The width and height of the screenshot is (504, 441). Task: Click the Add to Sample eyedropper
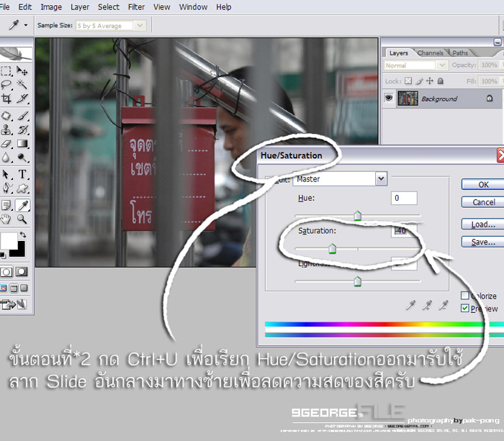click(427, 305)
